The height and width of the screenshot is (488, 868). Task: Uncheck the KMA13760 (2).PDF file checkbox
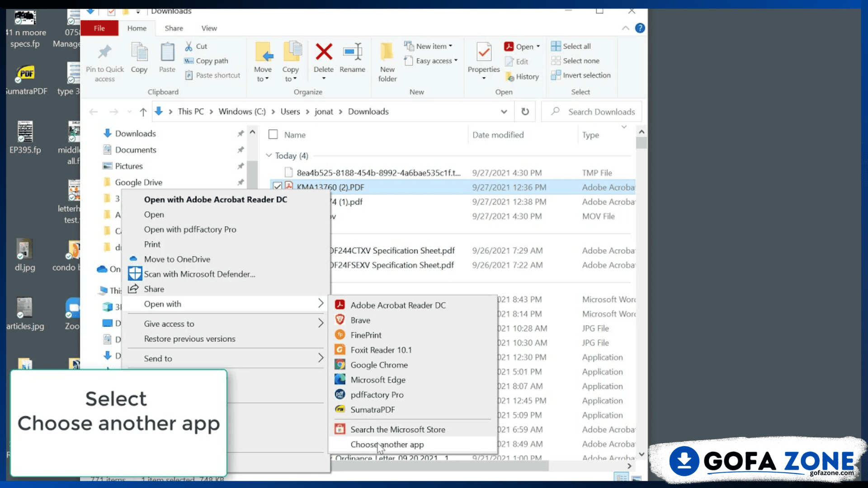point(278,187)
